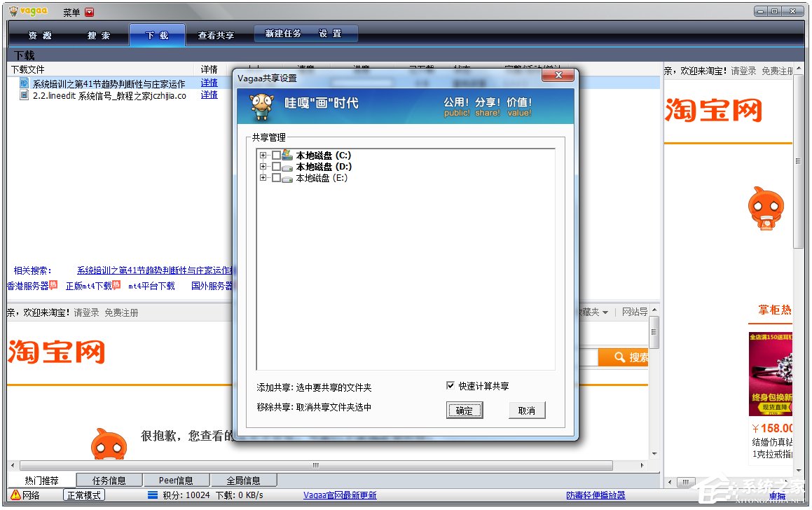
Task: Click the 网络 warning icon in status bar
Action: pyautogui.click(x=15, y=495)
